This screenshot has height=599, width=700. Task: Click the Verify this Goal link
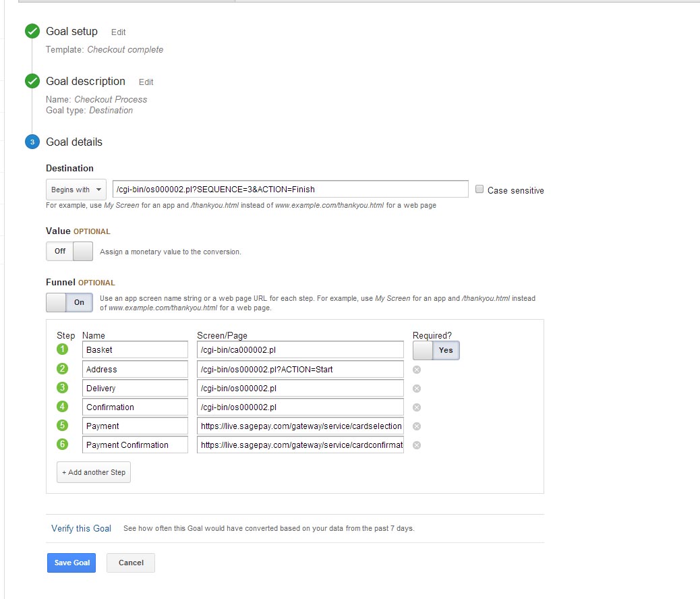(81, 528)
